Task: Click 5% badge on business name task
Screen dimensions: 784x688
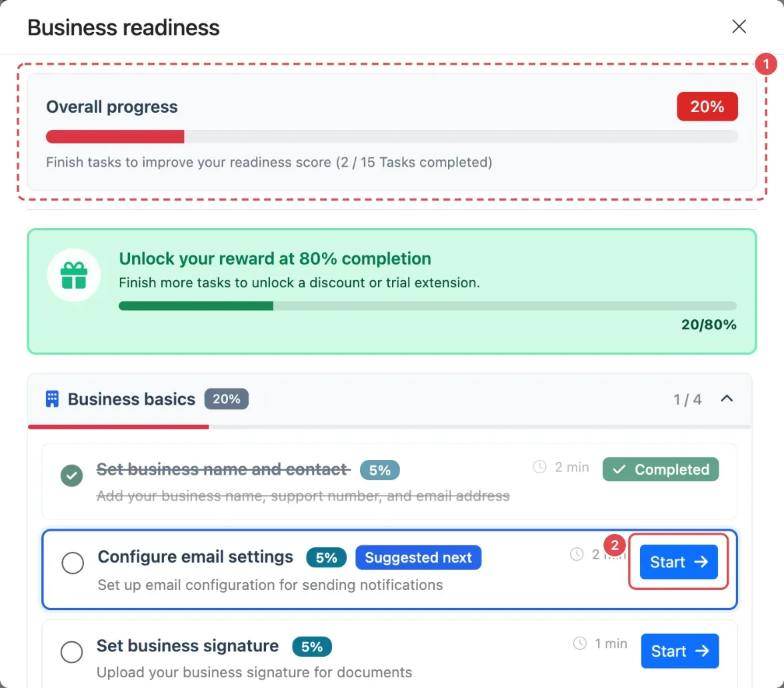Action: [x=379, y=470]
